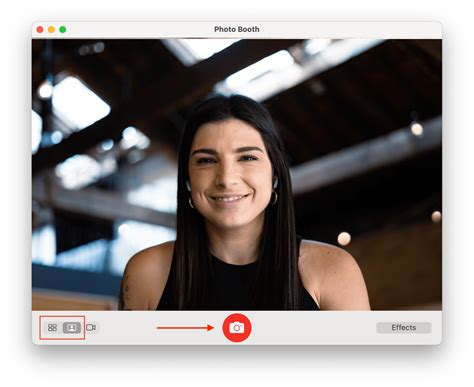
Task: Open the Effects panel
Action: 404,328
